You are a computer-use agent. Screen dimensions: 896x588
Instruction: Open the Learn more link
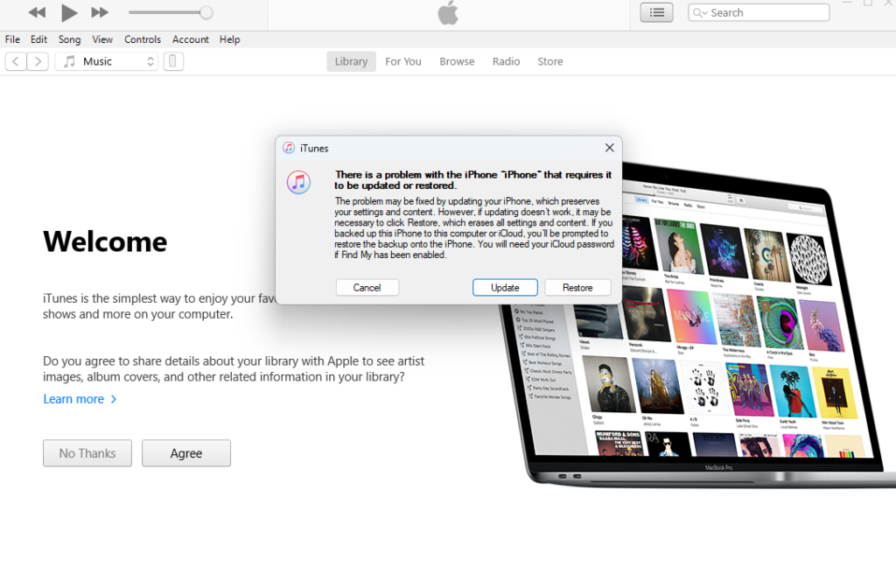click(80, 399)
